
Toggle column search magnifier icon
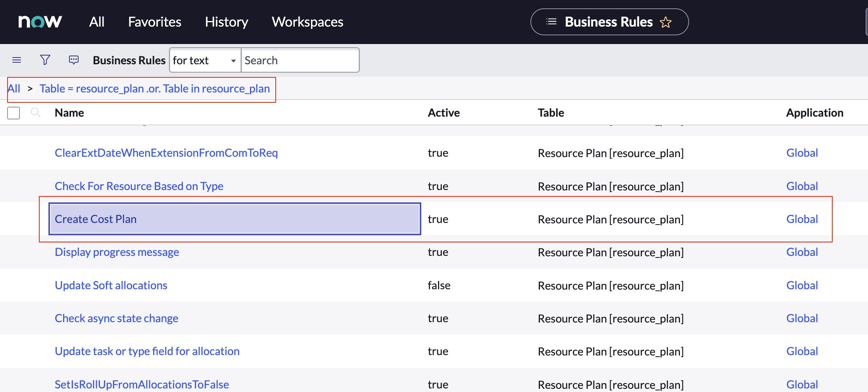click(x=36, y=113)
